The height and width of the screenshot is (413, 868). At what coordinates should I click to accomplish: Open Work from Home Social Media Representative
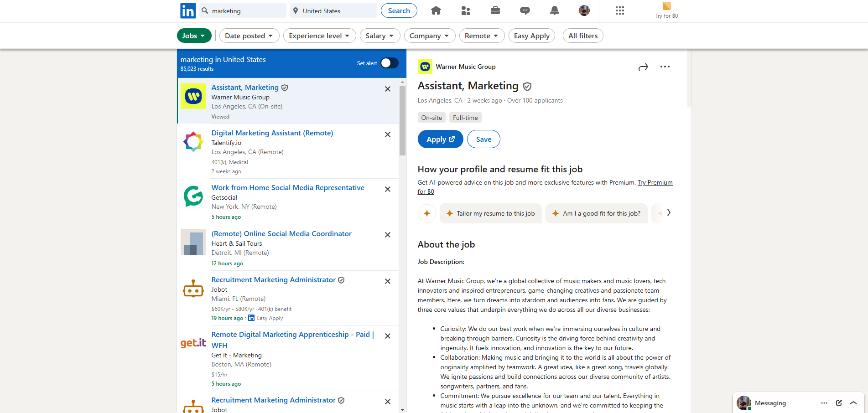click(288, 187)
